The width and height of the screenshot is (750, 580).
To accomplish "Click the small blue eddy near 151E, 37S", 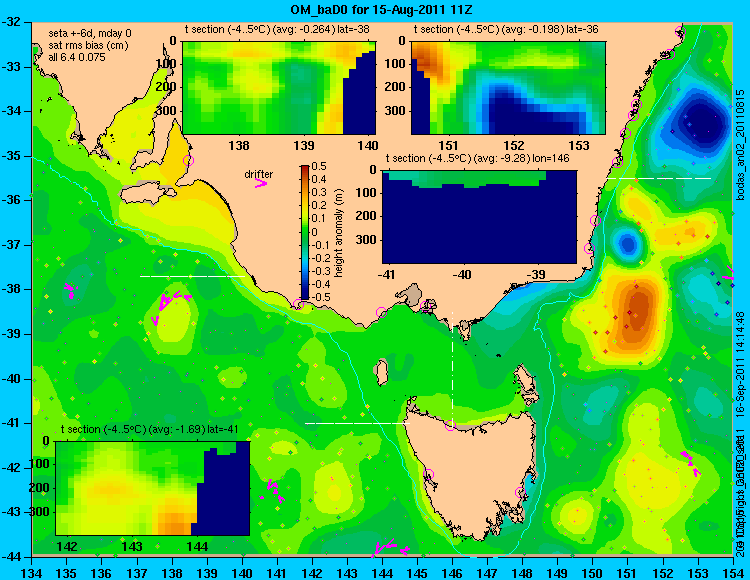I will [629, 244].
